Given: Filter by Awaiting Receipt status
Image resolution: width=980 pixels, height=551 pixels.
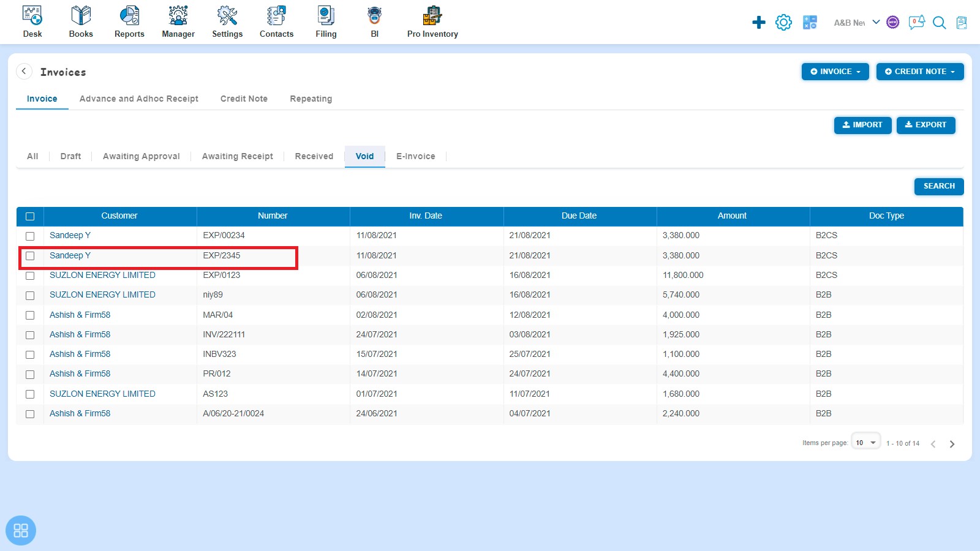Looking at the screenshot, I should click(238, 156).
